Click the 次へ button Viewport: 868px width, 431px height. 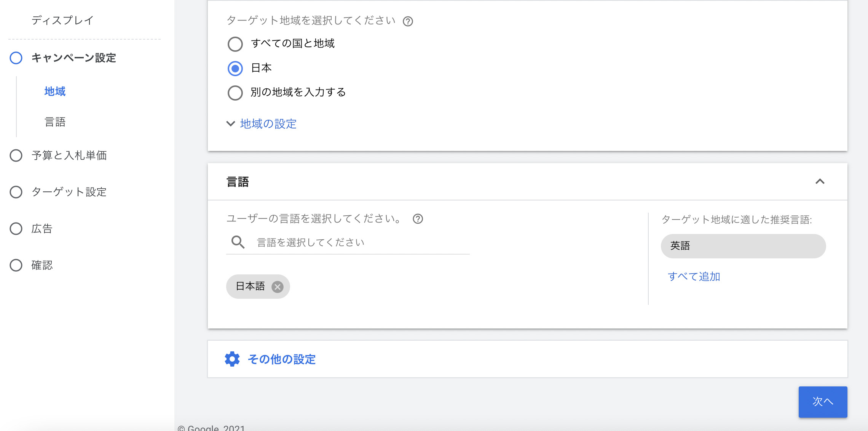(823, 402)
